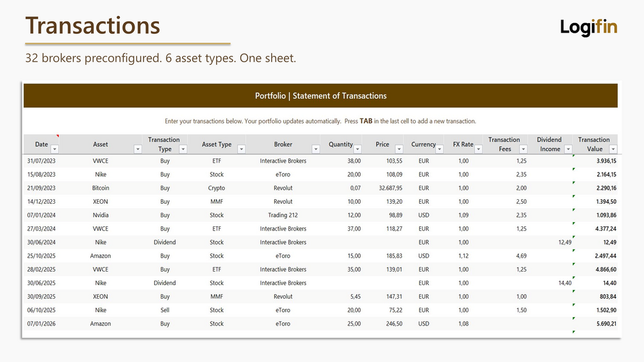Select the date cell 14/12/2023
Viewport: 644px width, 362px height.
coord(42,202)
